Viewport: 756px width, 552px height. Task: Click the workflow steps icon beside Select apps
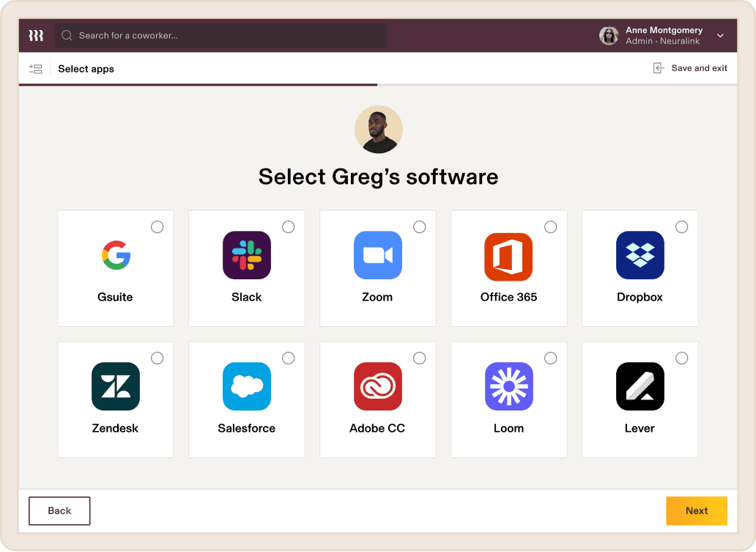point(35,68)
